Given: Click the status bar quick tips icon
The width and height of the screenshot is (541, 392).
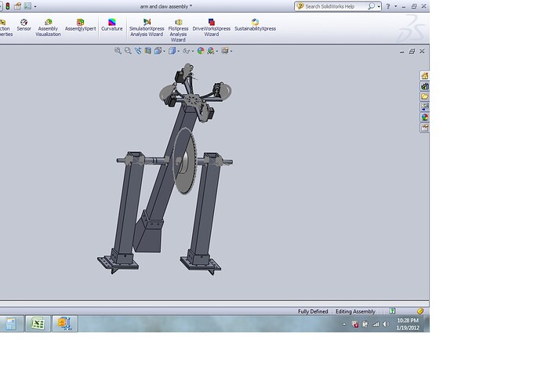Looking at the screenshot, I should [x=392, y=311].
